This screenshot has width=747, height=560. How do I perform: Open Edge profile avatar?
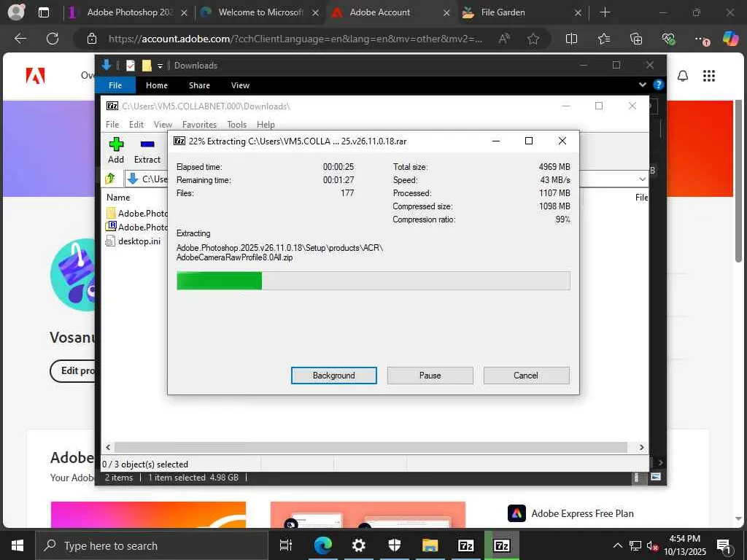pyautogui.click(x=16, y=12)
